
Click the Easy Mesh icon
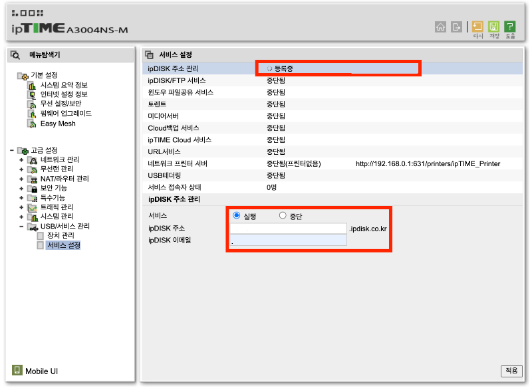pos(32,124)
